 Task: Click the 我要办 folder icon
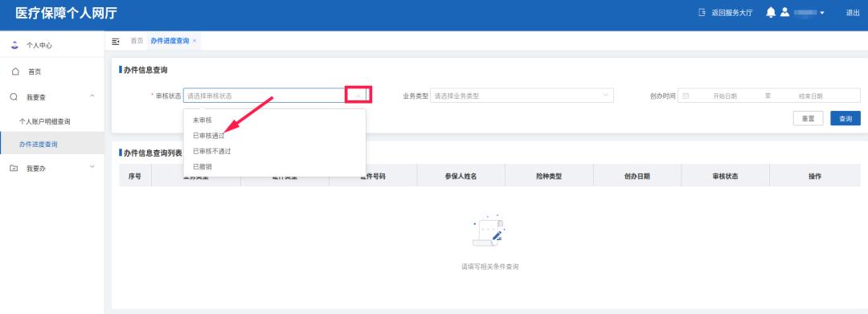tap(14, 168)
